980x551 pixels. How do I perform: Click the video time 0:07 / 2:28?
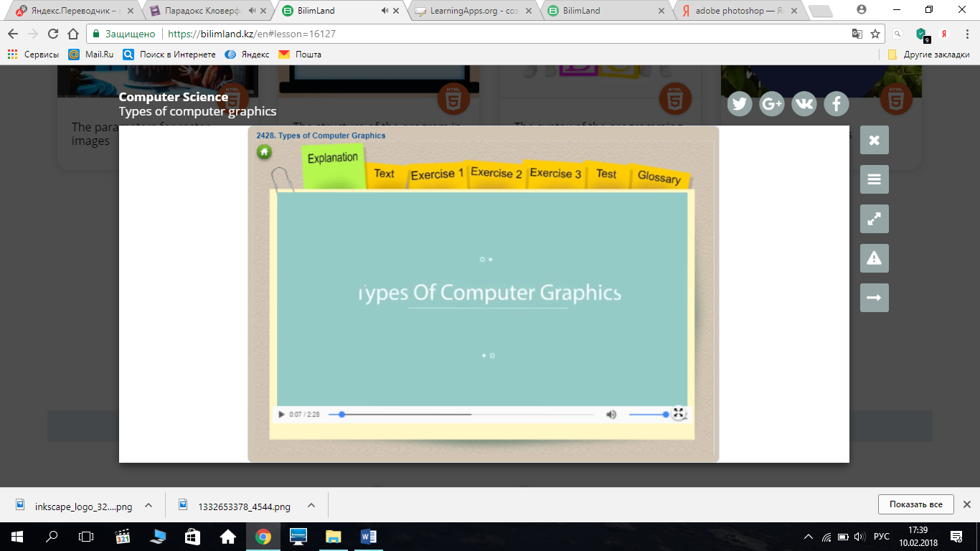click(304, 415)
